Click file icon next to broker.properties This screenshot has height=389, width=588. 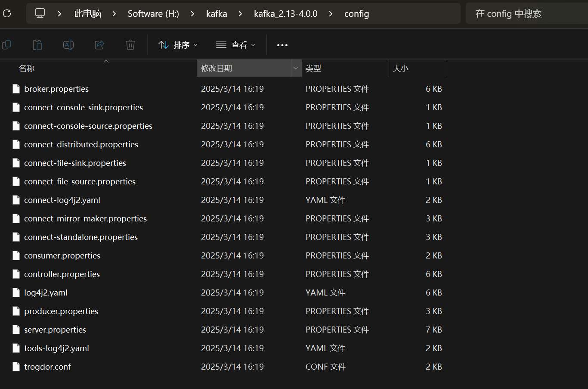[16, 89]
